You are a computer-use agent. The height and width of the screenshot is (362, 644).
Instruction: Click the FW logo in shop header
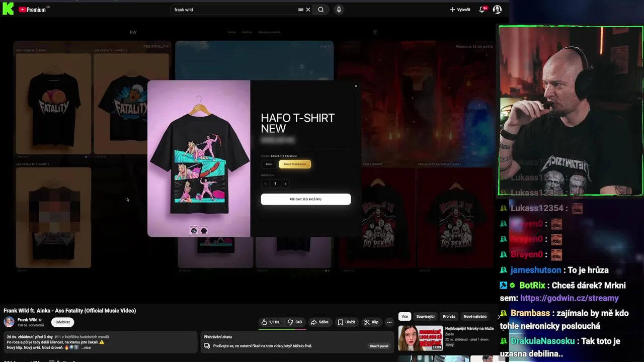(133, 32)
